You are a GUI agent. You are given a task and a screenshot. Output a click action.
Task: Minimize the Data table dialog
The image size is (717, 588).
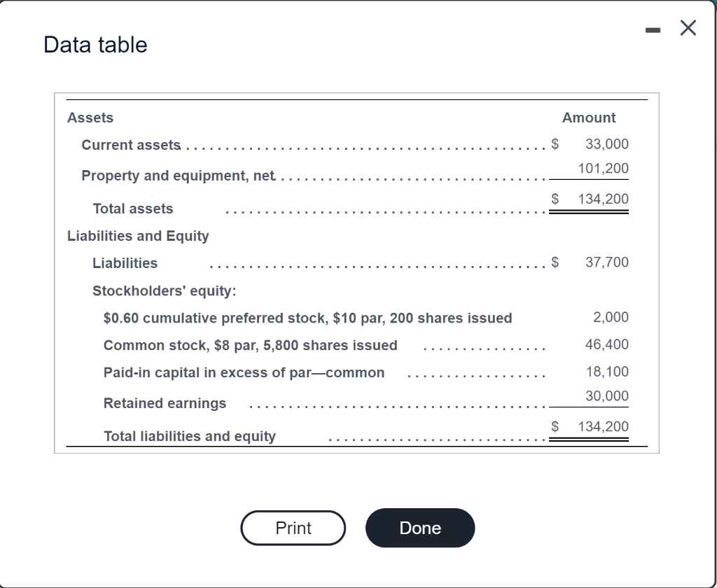click(653, 30)
